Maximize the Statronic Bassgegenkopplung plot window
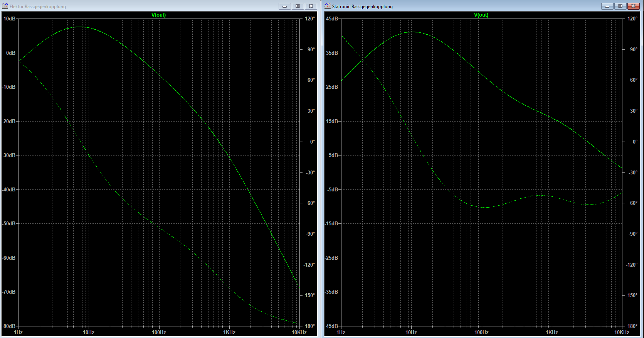This screenshot has height=338, width=644. point(620,6)
